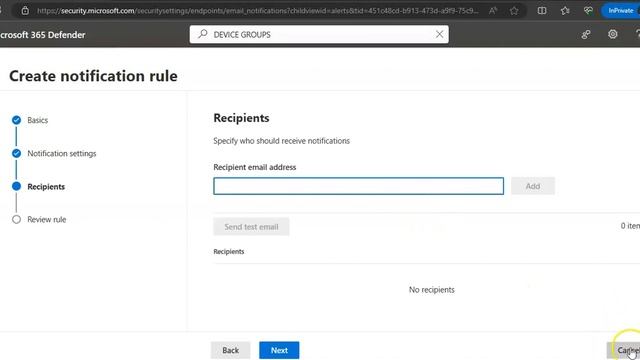The image size is (640, 360).
Task: Open the Favorites list icon
Action: coord(565,11)
